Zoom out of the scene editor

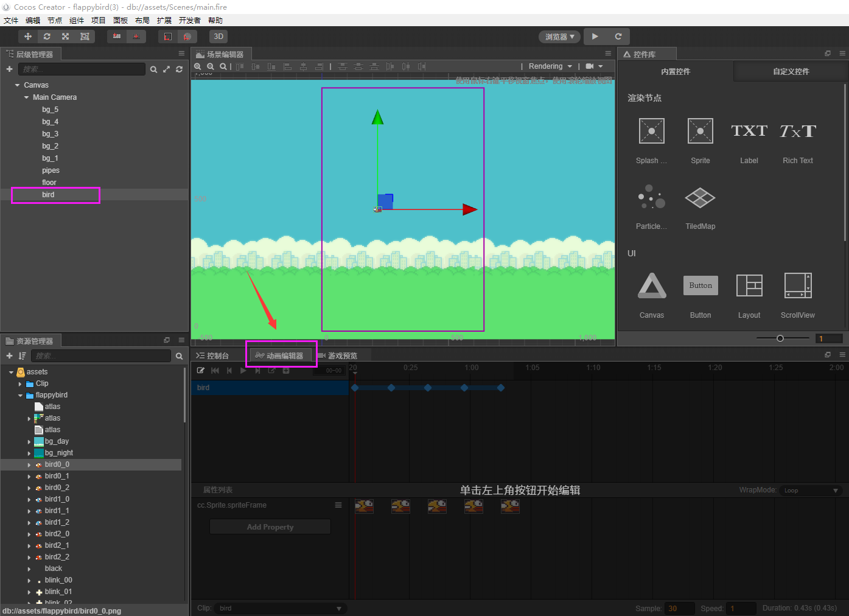pos(211,66)
